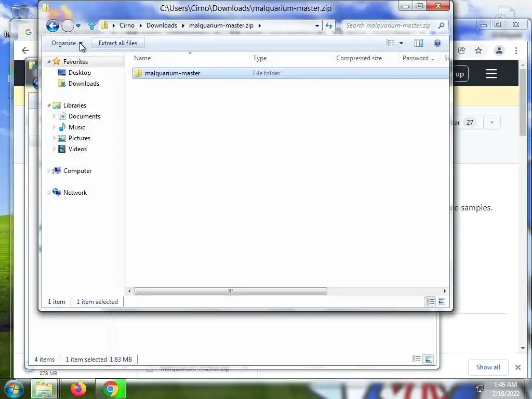Viewport: 532px width, 399px height.
Task: Collapse the Favorites group
Action: (49, 61)
